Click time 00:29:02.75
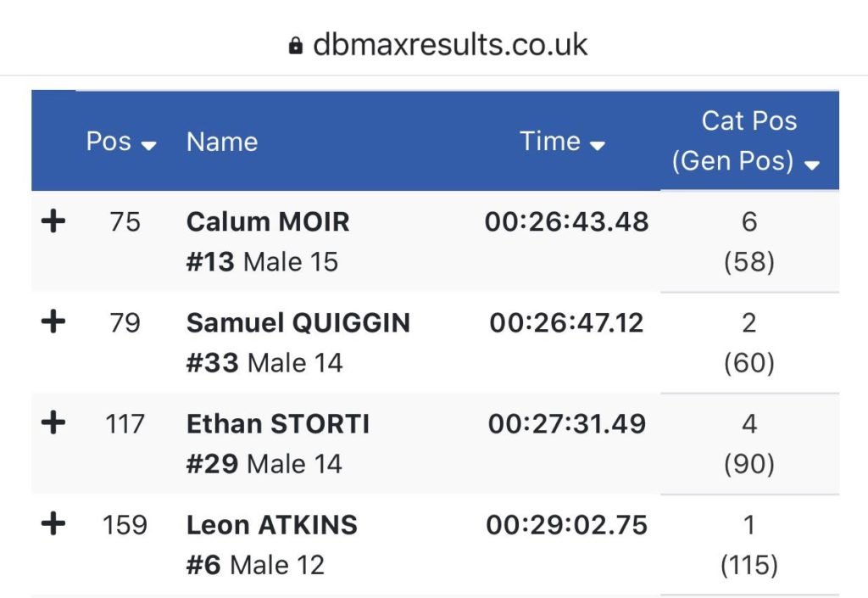Viewport: 868px width, 598px height. [x=566, y=525]
